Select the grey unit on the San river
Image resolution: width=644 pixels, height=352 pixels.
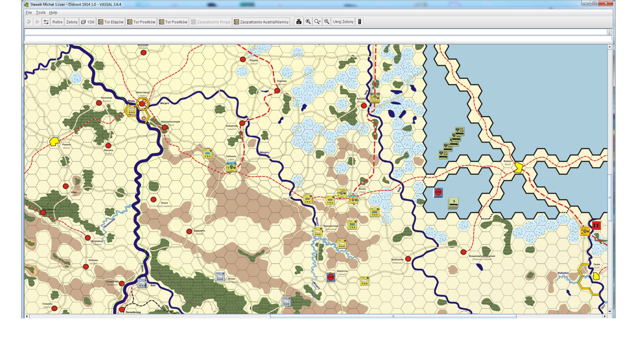coord(142,283)
